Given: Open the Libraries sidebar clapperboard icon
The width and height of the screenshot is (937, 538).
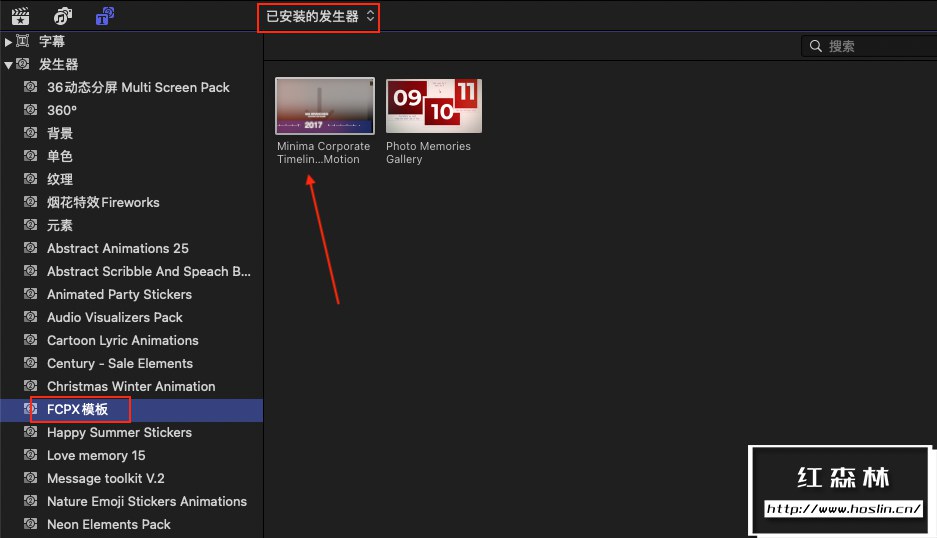Looking at the screenshot, I should pyautogui.click(x=20, y=16).
